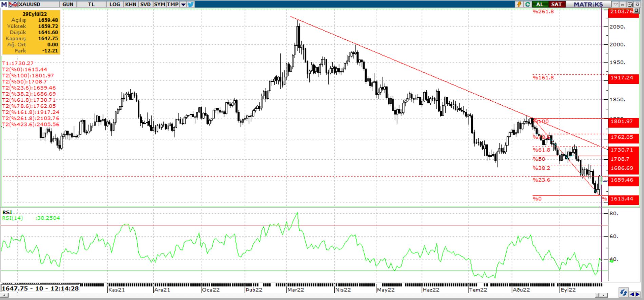Click the T2(%423.6):2405.56 text
This screenshot has width=644, height=300.
(31, 124)
